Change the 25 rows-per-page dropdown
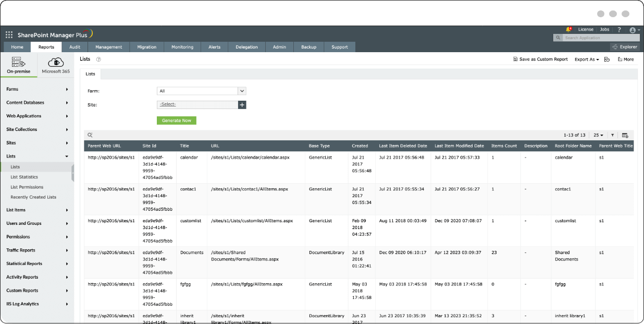This screenshot has height=324, width=644. tap(598, 135)
